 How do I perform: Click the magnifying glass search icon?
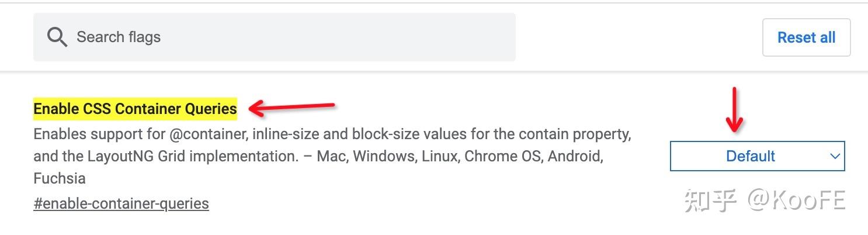coord(57,37)
